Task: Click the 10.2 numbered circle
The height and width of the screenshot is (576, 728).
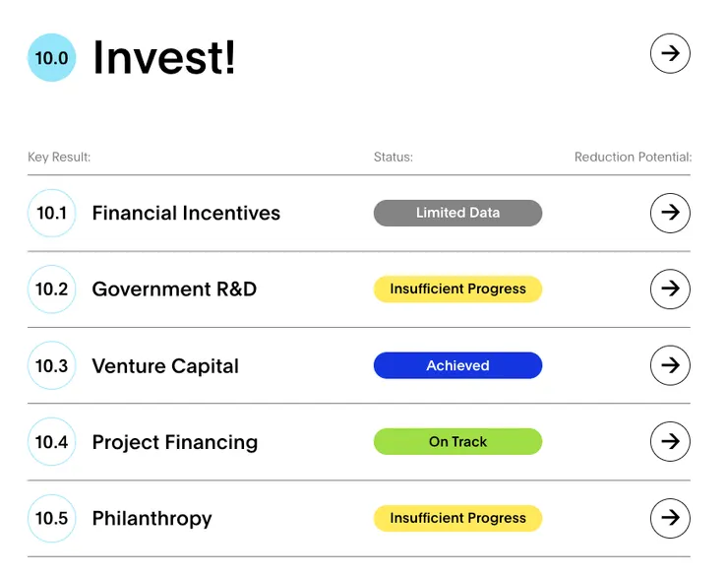Action: [x=51, y=288]
